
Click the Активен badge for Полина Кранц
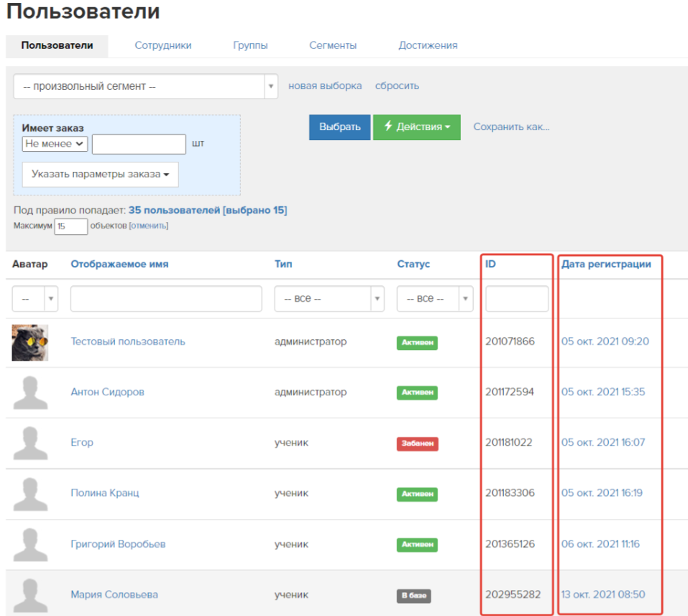pyautogui.click(x=417, y=494)
